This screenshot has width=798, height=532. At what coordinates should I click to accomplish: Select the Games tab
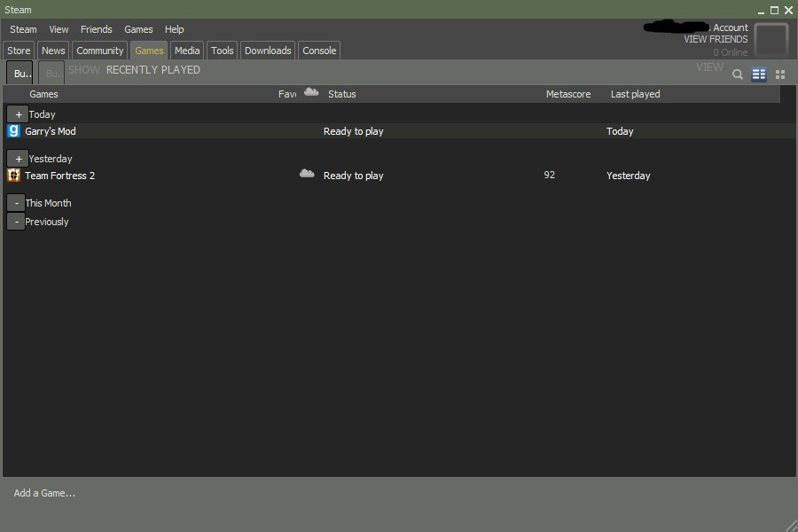149,51
